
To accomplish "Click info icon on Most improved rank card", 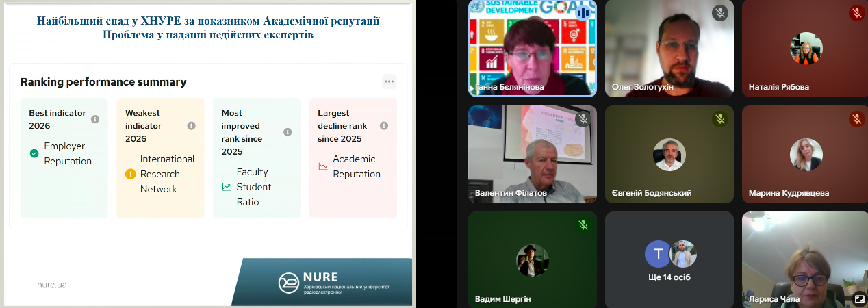I will (x=288, y=132).
